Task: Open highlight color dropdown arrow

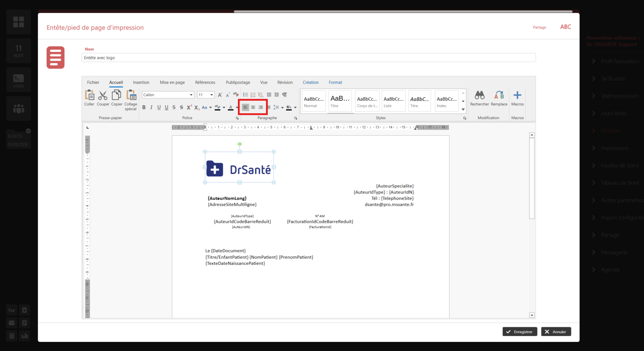Action: point(224,108)
